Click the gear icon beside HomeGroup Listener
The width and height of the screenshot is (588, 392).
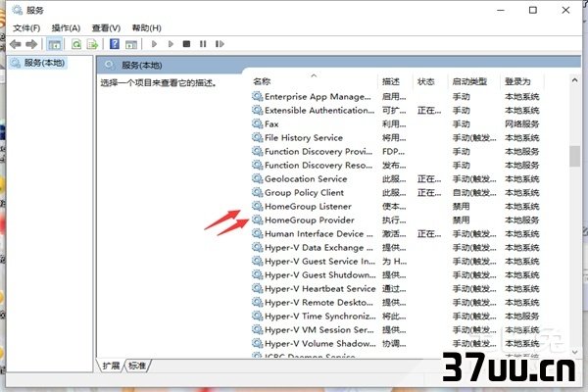tap(257, 206)
